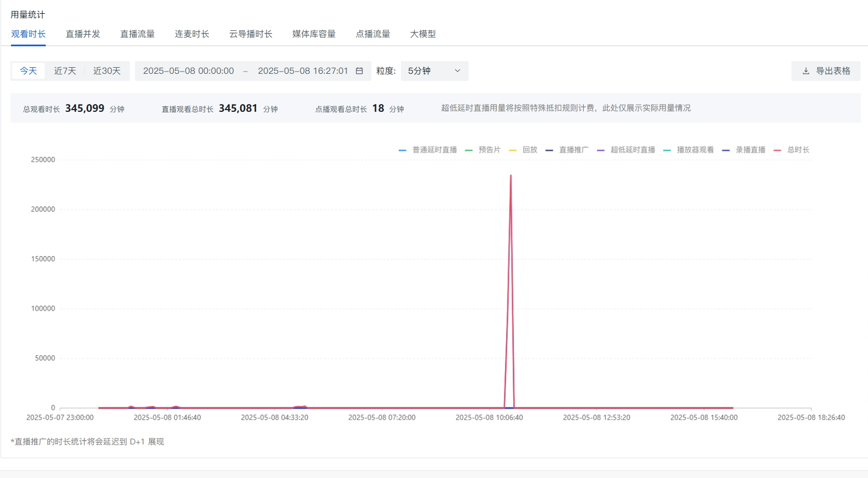Click the 导出表格 button
Screen dimensions: 868x478
tap(826, 71)
